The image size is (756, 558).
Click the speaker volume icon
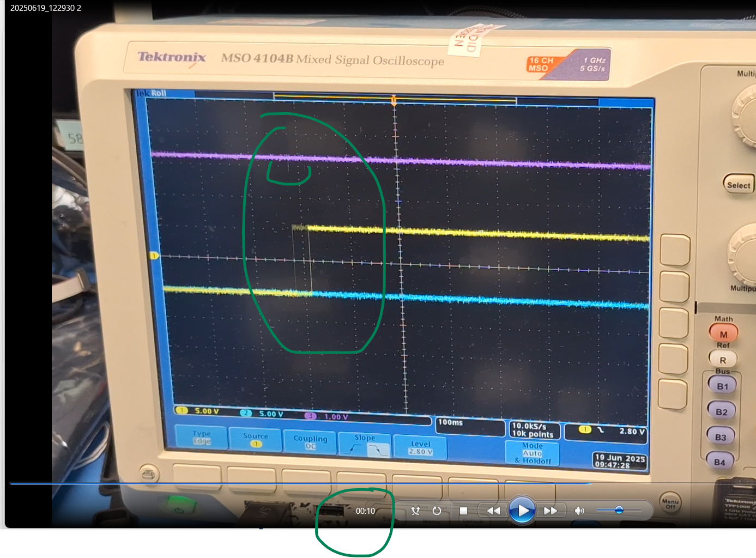pyautogui.click(x=579, y=511)
